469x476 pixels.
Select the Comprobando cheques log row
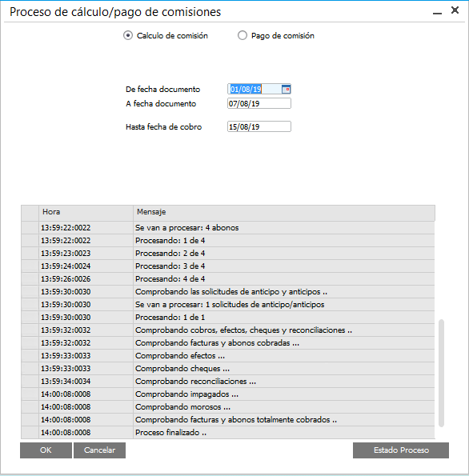tap(228, 369)
